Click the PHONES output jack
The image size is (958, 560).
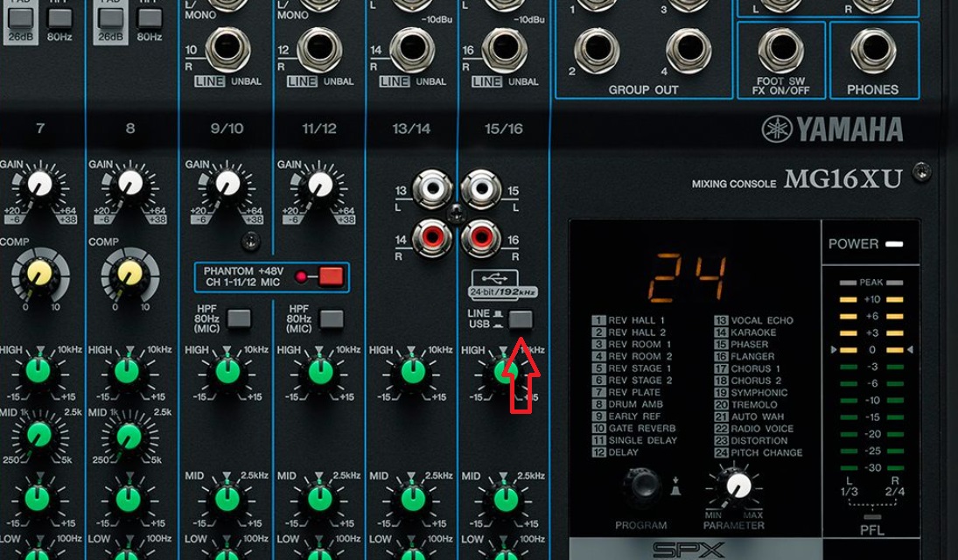click(x=873, y=51)
